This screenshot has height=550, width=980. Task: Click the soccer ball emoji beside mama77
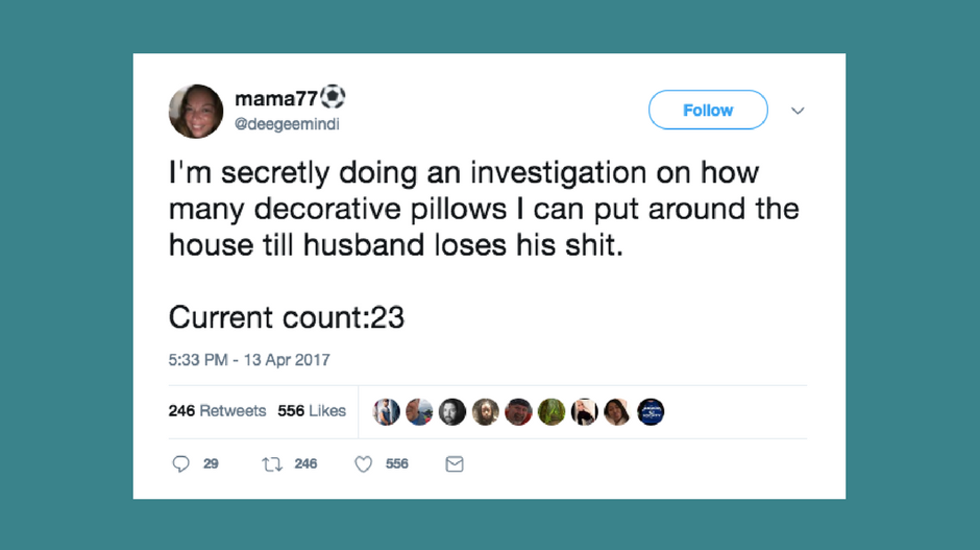[x=333, y=97]
